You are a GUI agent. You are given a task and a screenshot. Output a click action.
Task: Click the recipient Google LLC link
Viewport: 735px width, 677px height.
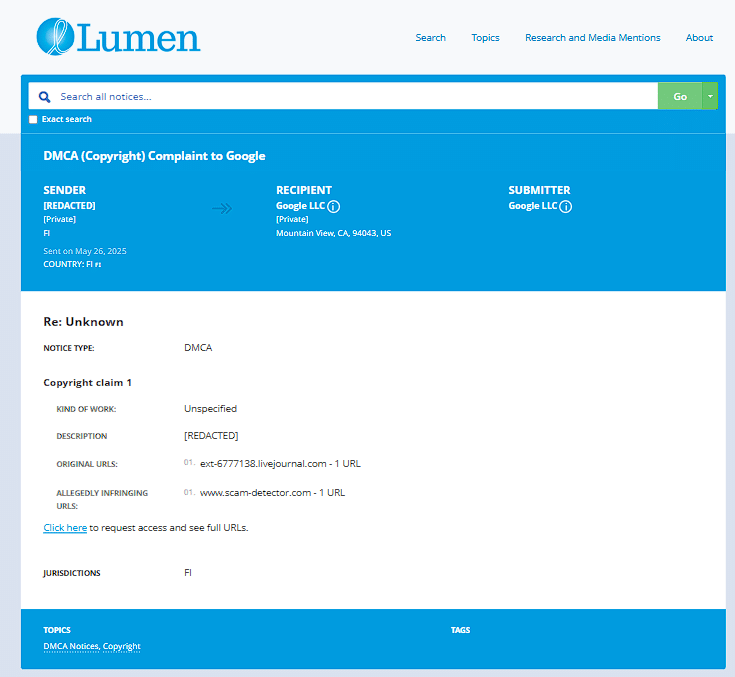point(300,206)
